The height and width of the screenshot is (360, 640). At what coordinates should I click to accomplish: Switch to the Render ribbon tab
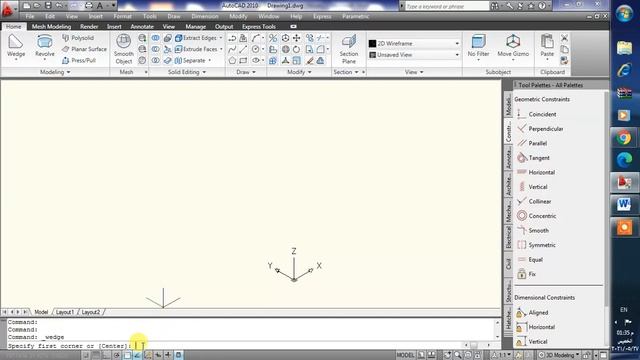tap(89, 27)
